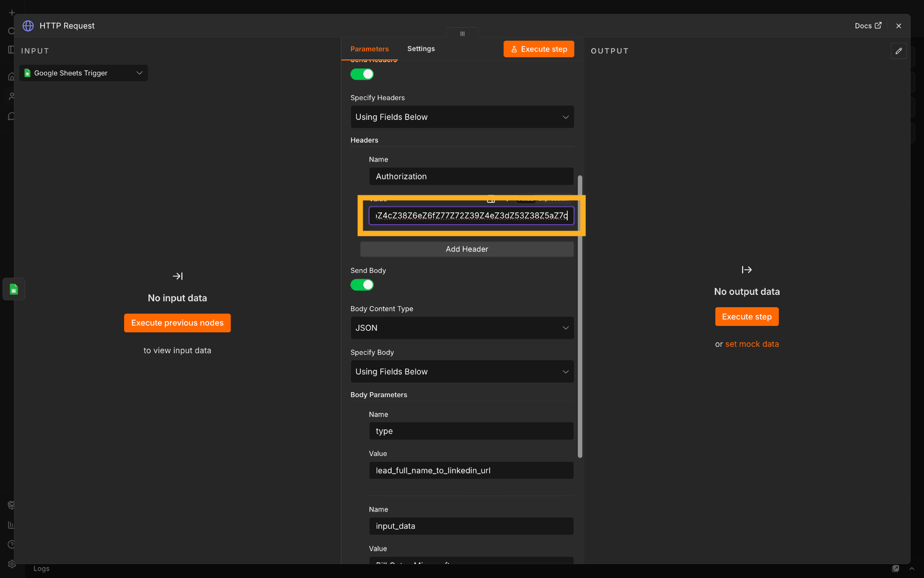
Task: Open the bar chart insights icon
Action: coord(11,525)
